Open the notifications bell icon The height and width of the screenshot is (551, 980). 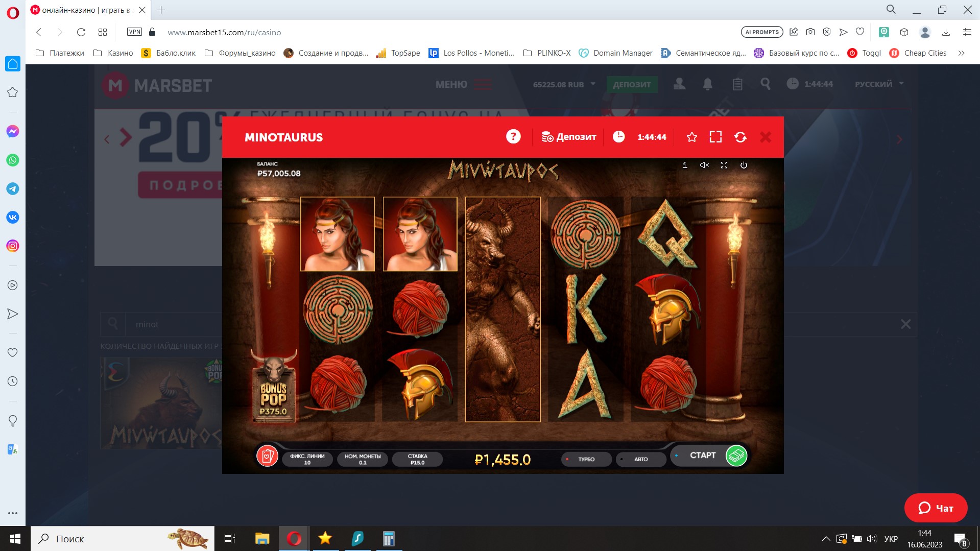pos(707,84)
